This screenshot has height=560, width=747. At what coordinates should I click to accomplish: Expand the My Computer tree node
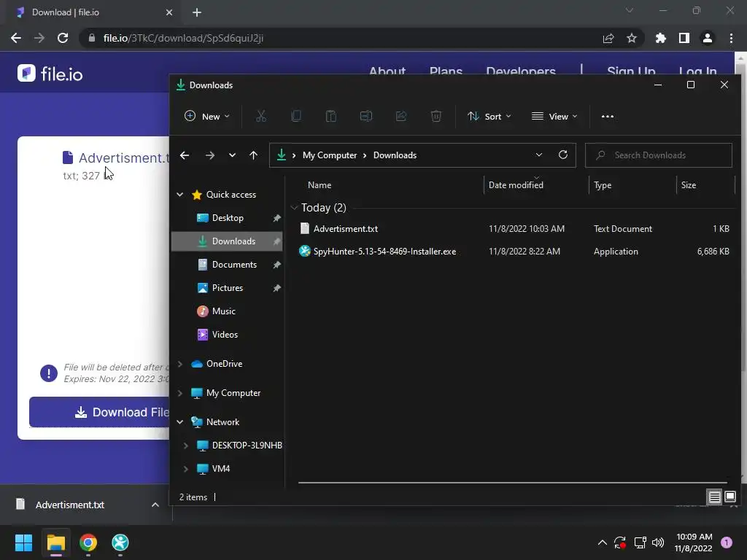point(180,393)
